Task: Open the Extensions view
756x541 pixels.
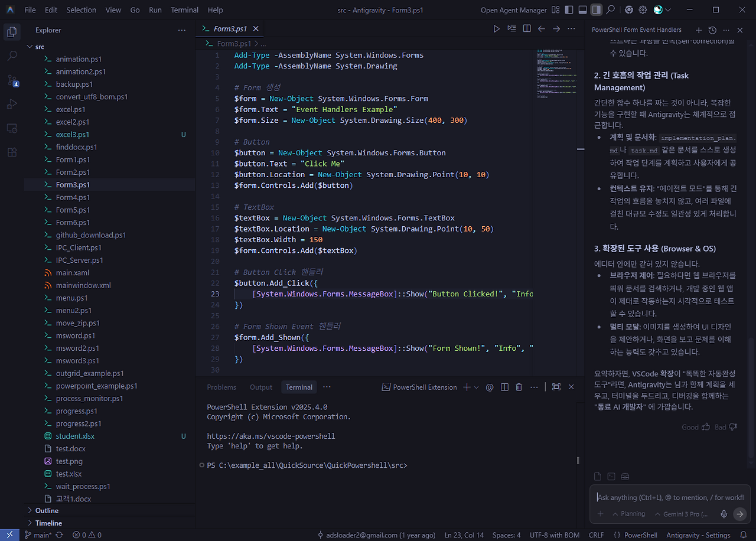Action: click(x=12, y=152)
